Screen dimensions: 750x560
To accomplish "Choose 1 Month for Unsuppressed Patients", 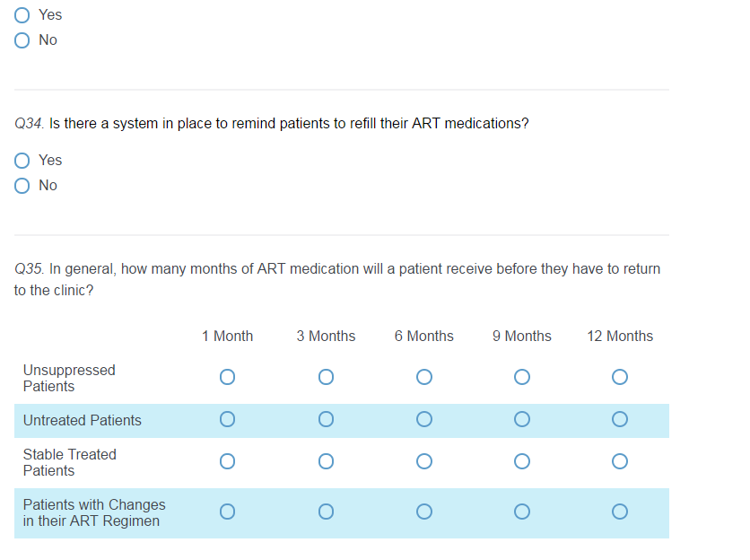I will (x=227, y=377).
